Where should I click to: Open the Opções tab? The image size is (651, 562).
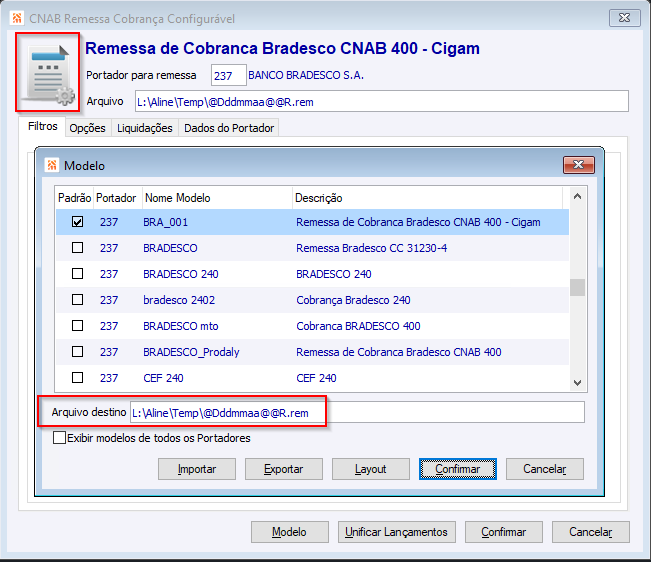click(88, 128)
